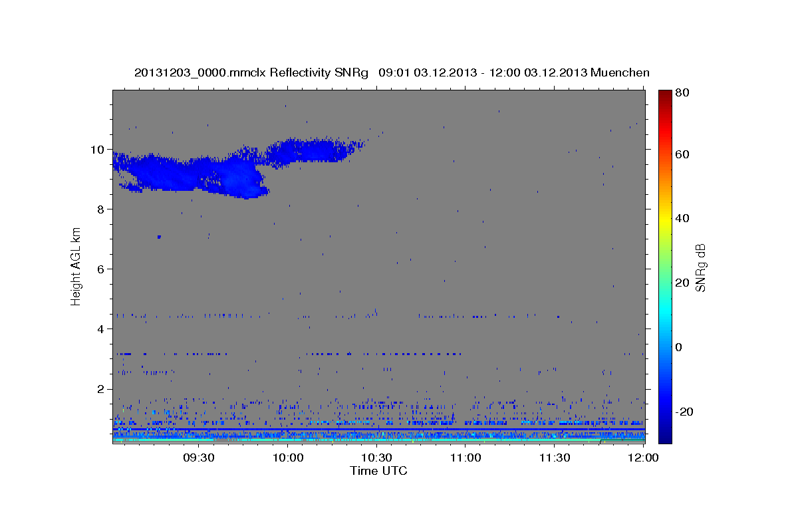
Task: Click the 'Height AGL km' y-axis label
Action: [76, 266]
